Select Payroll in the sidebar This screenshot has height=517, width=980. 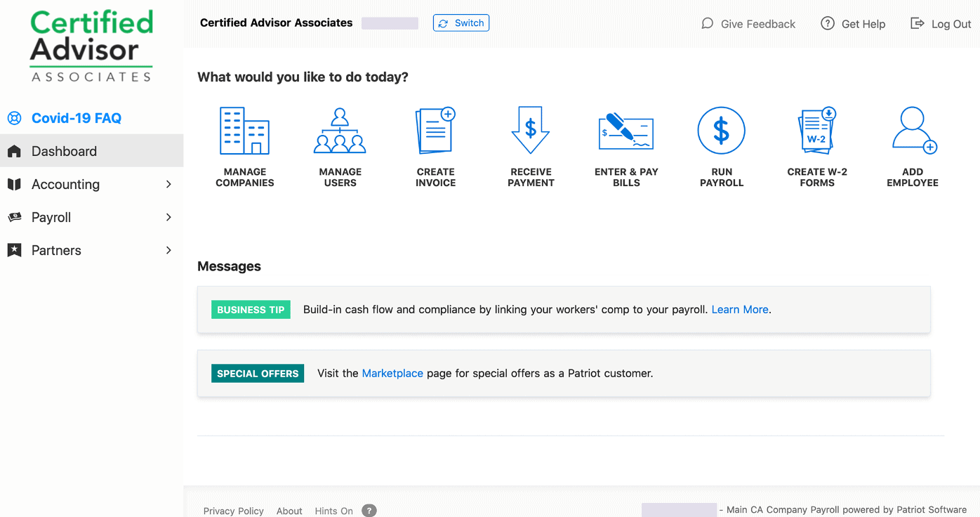pyautogui.click(x=91, y=217)
